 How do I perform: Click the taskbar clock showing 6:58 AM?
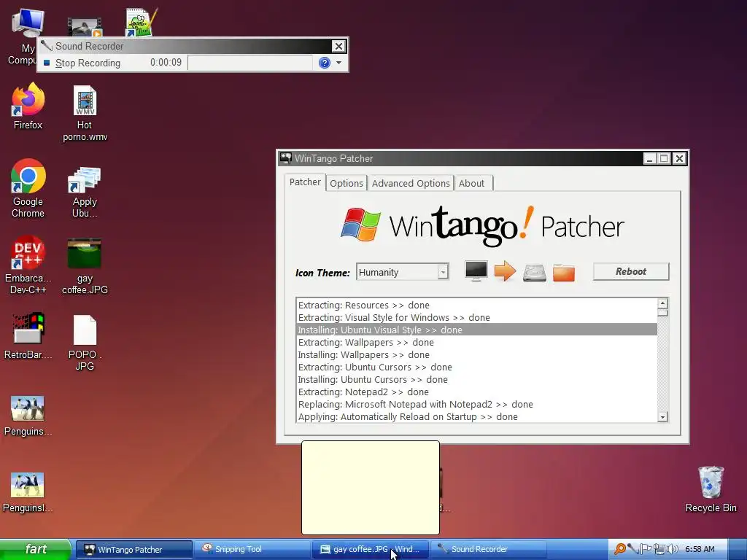click(700, 549)
